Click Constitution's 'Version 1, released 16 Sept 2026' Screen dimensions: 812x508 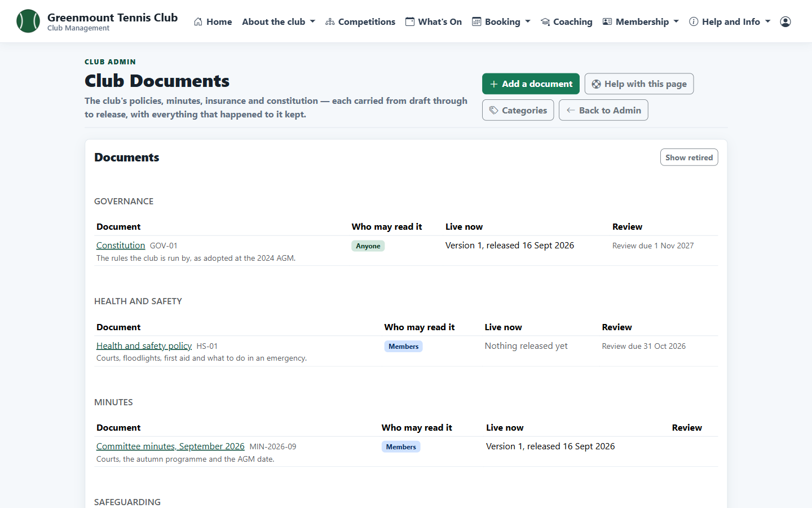click(x=510, y=245)
